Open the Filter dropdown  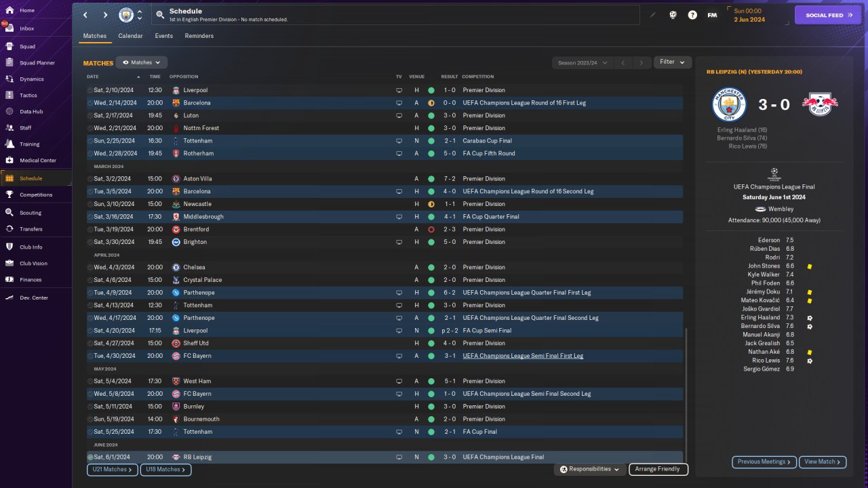[x=673, y=62]
